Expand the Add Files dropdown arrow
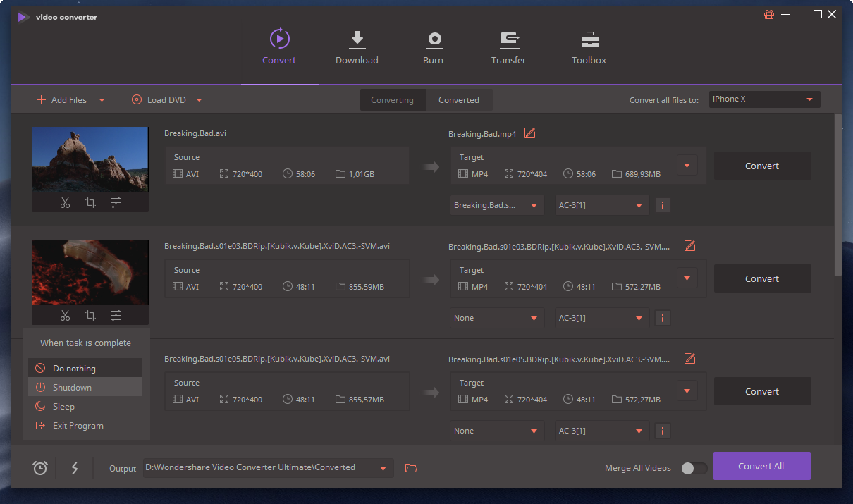 pyautogui.click(x=102, y=100)
